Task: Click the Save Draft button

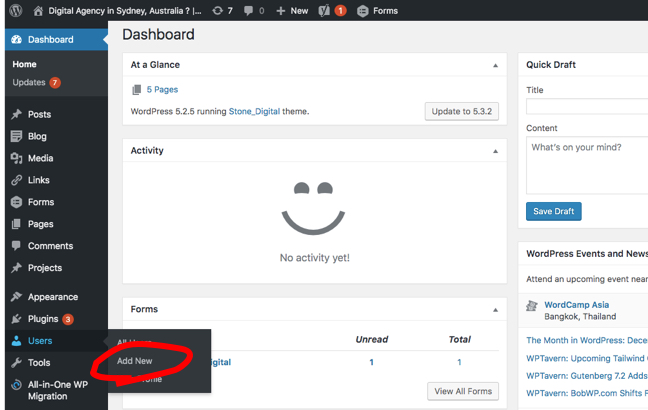Action: (x=553, y=211)
